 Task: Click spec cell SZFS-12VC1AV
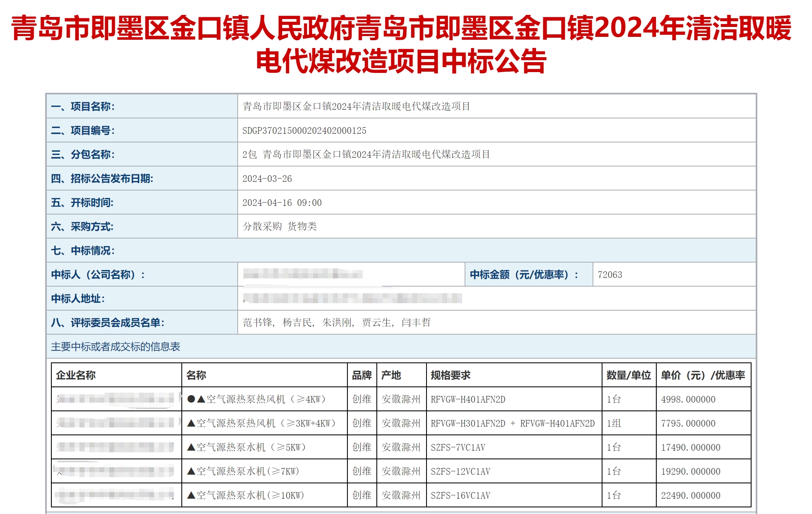(460, 471)
